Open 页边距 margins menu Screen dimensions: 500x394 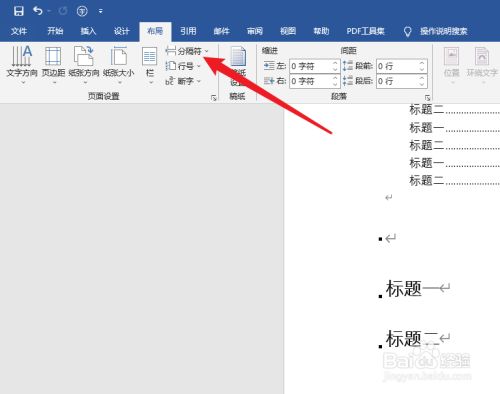point(53,65)
